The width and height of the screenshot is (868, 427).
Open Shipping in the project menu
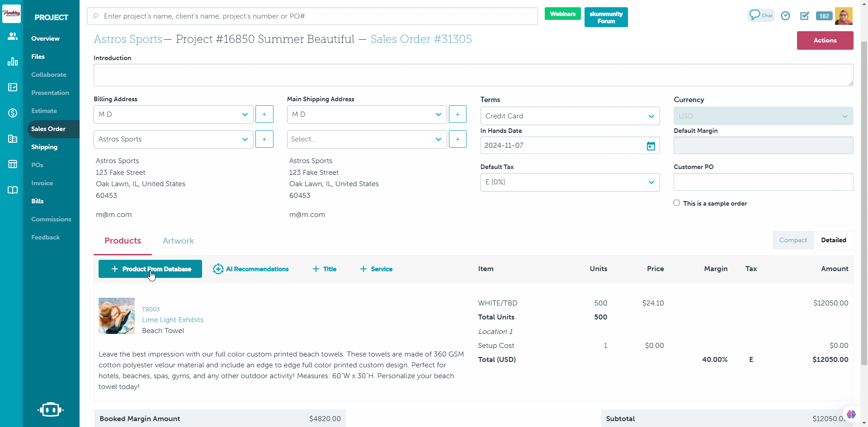[44, 147]
